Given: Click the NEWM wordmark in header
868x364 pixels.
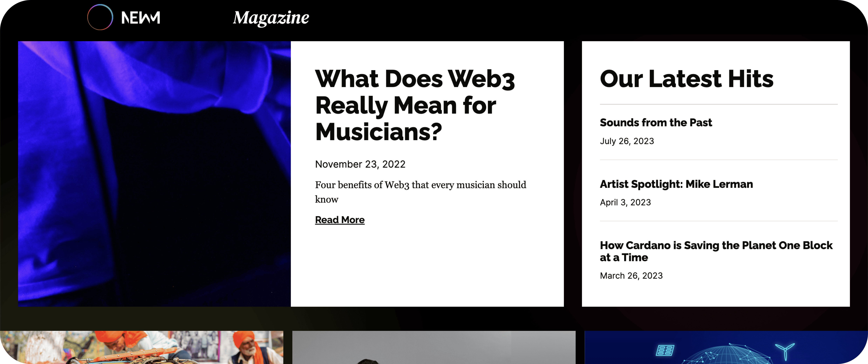Looking at the screenshot, I should 140,18.
